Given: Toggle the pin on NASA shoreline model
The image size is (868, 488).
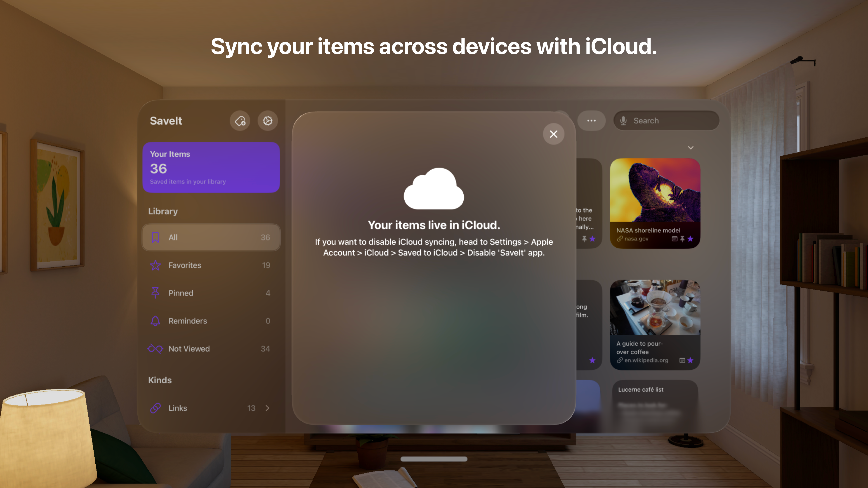Looking at the screenshot, I should point(682,239).
